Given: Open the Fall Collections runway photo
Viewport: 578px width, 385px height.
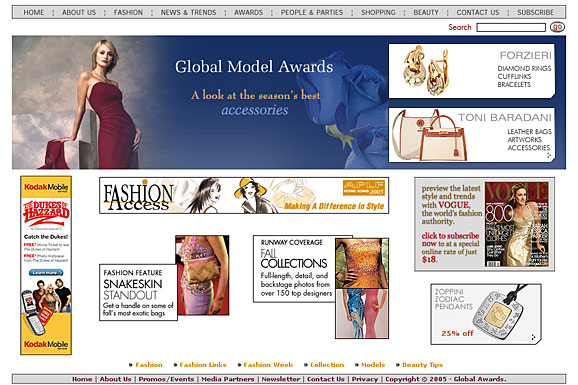Looking at the screenshot, I should coord(362,288).
